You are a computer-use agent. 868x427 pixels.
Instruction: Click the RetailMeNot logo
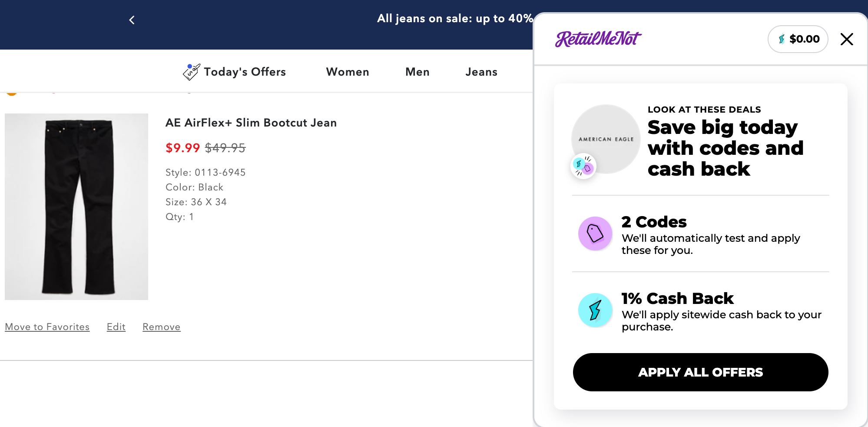598,39
